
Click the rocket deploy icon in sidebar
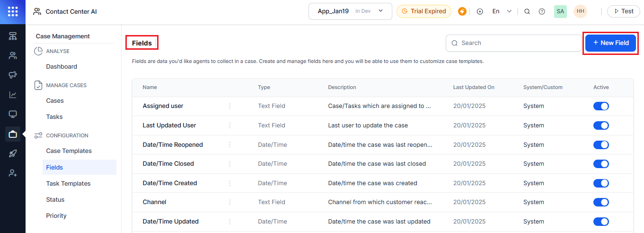tap(13, 153)
